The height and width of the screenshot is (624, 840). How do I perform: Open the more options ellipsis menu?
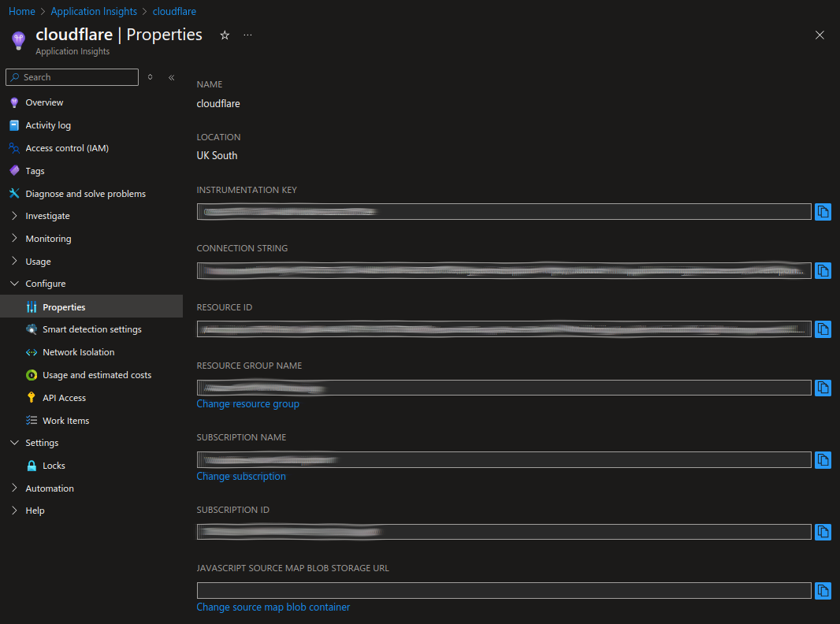(x=247, y=35)
